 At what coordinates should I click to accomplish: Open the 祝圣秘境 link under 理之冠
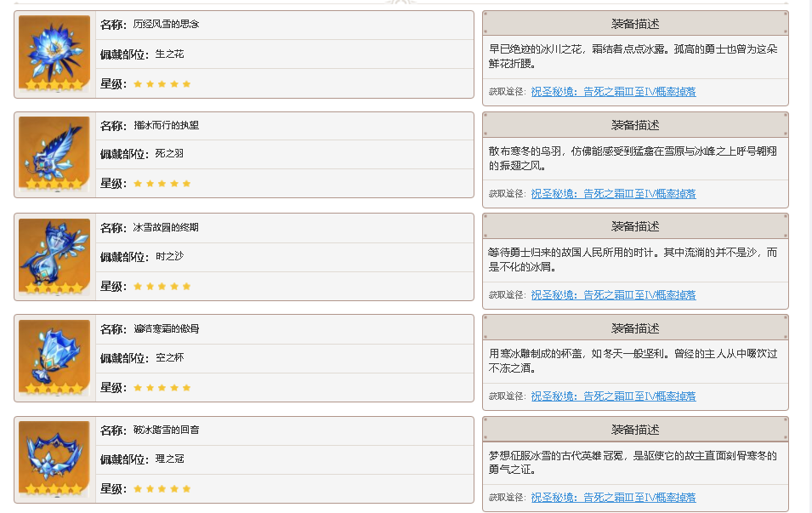(x=613, y=498)
